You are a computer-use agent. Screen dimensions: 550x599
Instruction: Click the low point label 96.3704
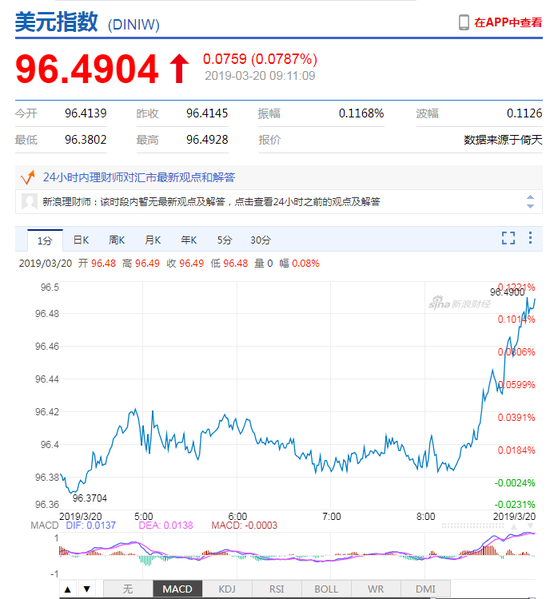[90, 498]
